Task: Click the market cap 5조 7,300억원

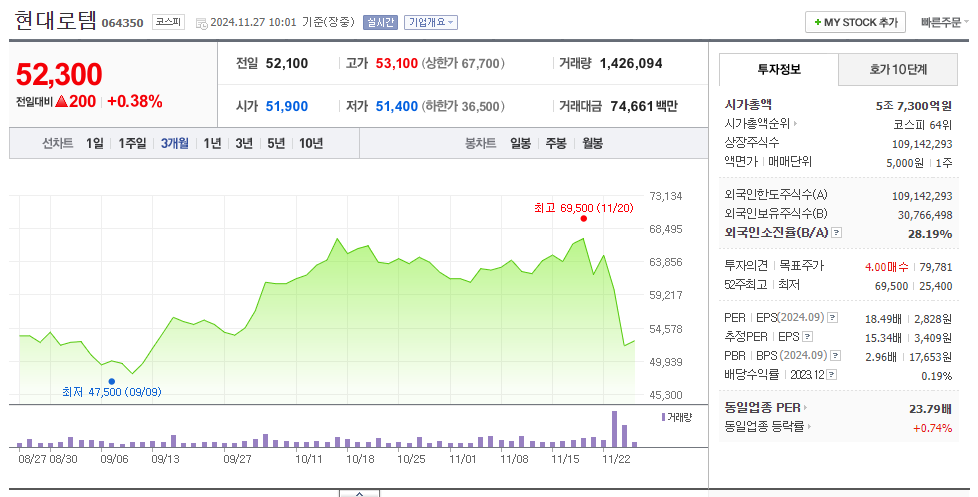Action: [914, 106]
